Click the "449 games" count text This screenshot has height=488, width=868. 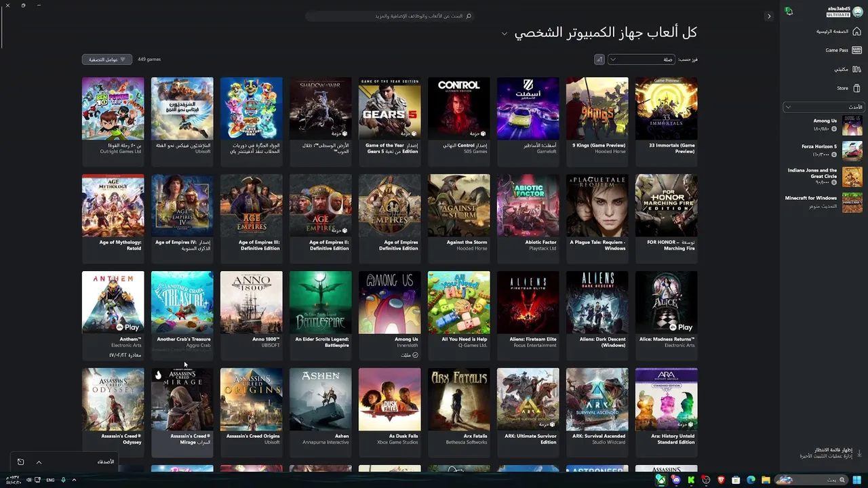pos(149,60)
